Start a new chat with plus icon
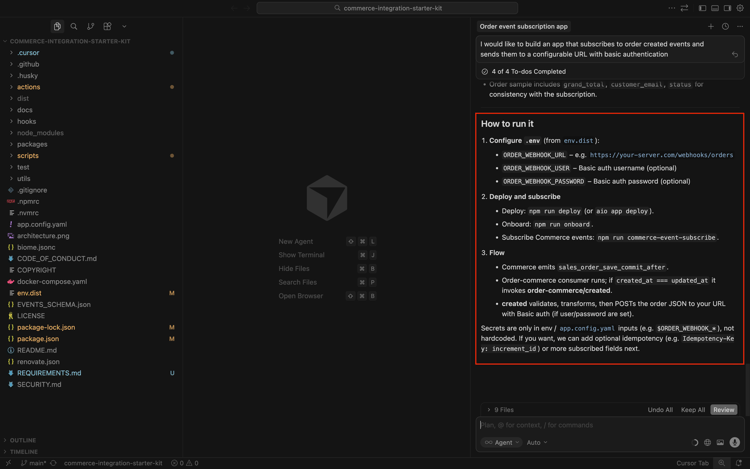 tap(711, 26)
